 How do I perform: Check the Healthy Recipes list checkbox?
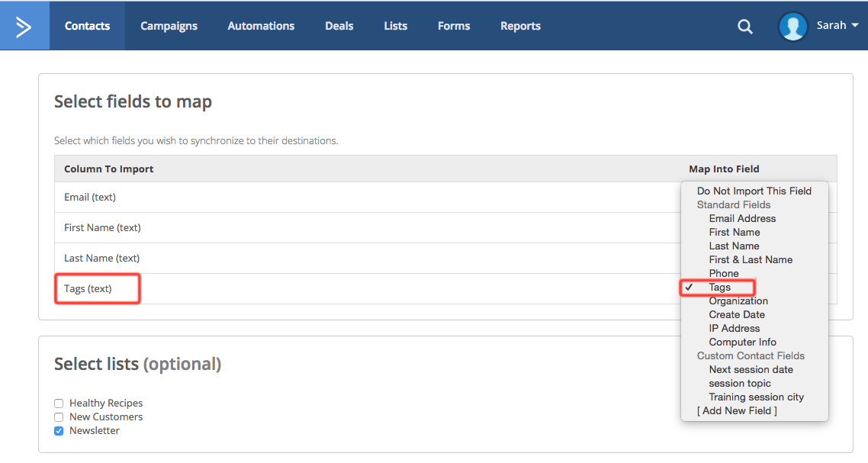(x=59, y=404)
